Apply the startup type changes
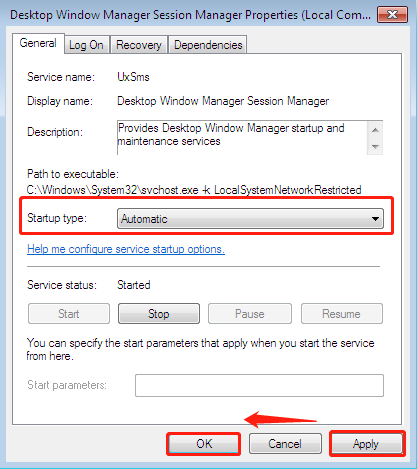Viewport: 417px width, 469px height. click(x=366, y=444)
